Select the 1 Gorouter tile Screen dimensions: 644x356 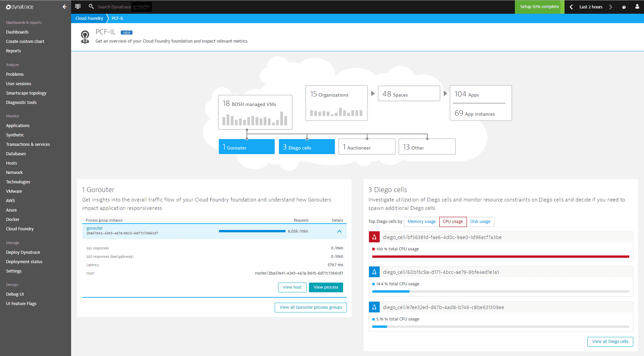click(x=247, y=147)
